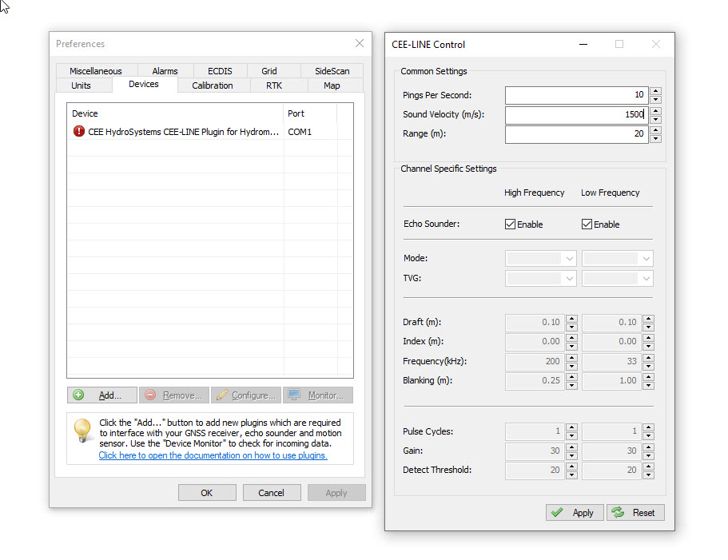728x560 pixels.
Task: Open plugin documentation link
Action: (213, 455)
